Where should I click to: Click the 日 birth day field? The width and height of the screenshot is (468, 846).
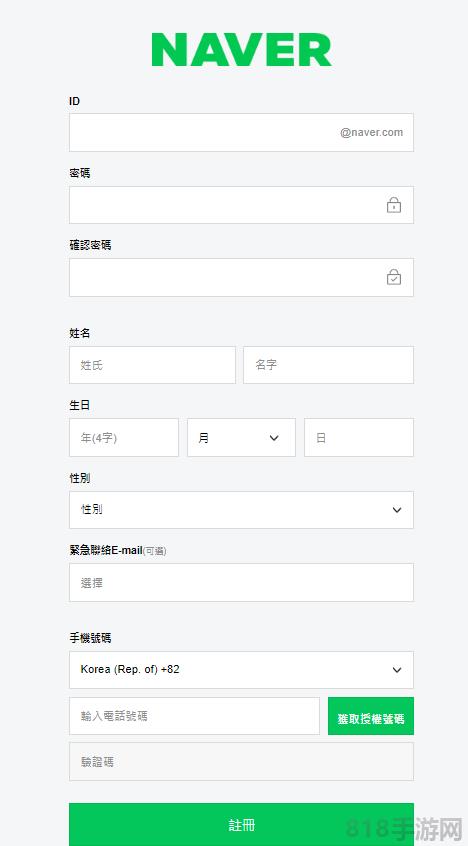(x=359, y=438)
